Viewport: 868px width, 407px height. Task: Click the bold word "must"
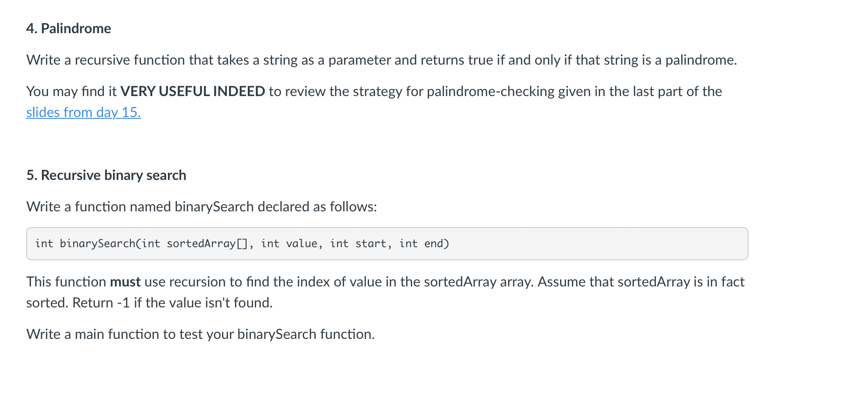(x=125, y=282)
